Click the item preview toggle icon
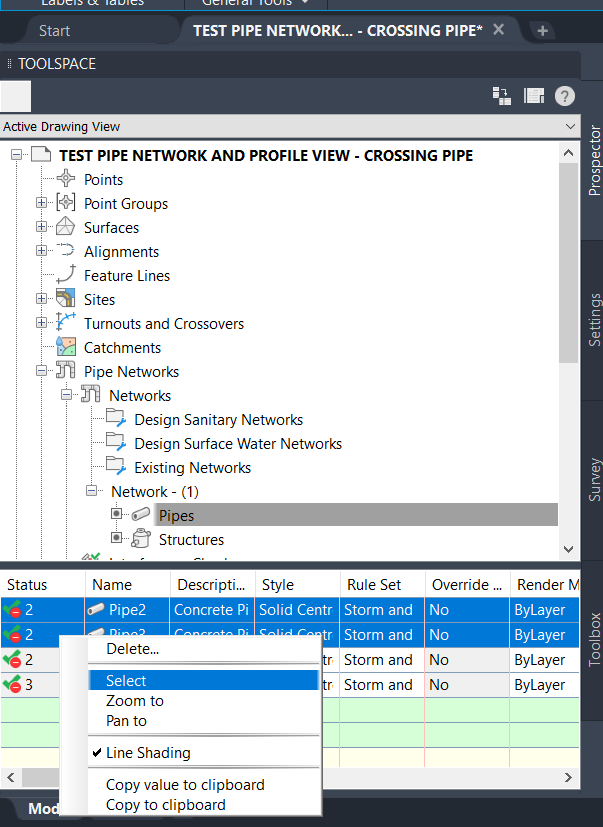603x827 pixels. point(502,96)
